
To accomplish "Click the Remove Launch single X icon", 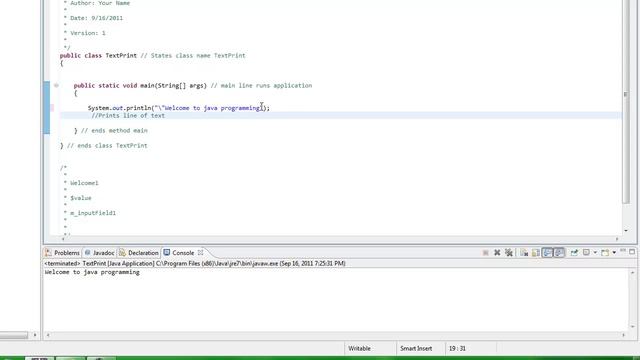I will click(497, 253).
